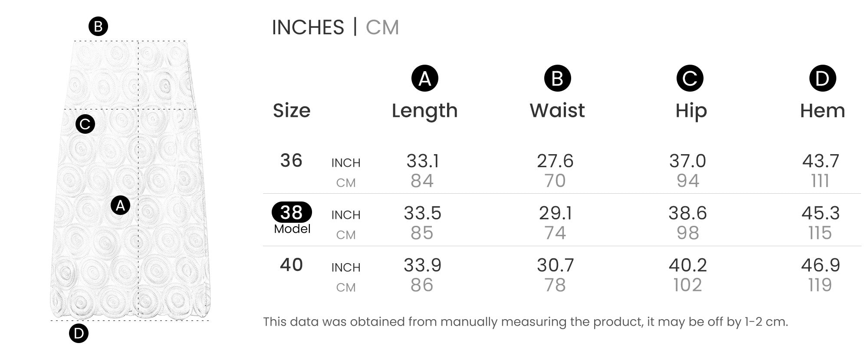Click the A icon above Length column

click(424, 78)
